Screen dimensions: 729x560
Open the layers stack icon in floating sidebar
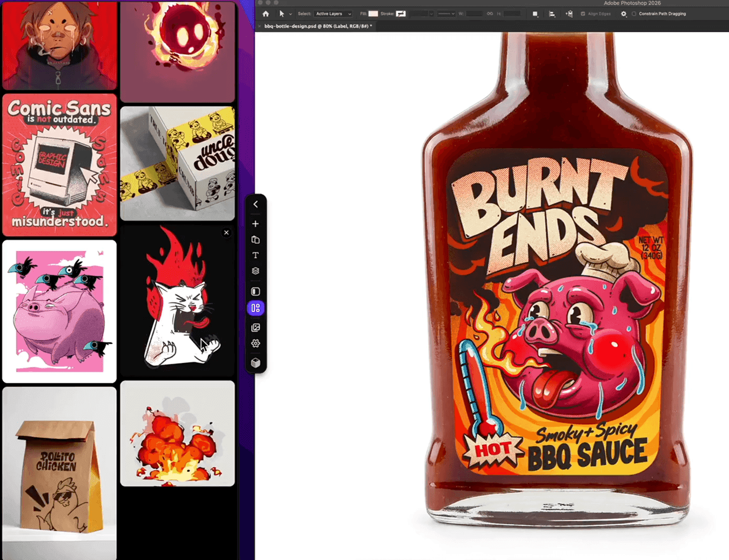pos(256,271)
